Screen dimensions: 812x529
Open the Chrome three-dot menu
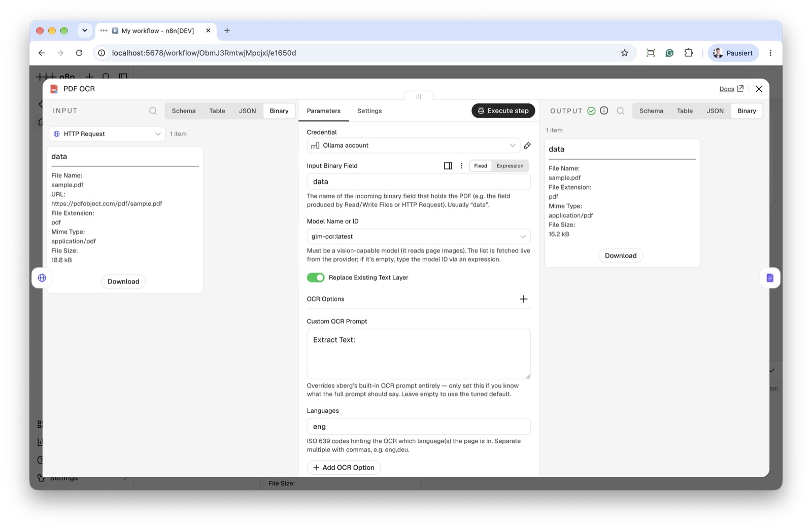pos(770,53)
